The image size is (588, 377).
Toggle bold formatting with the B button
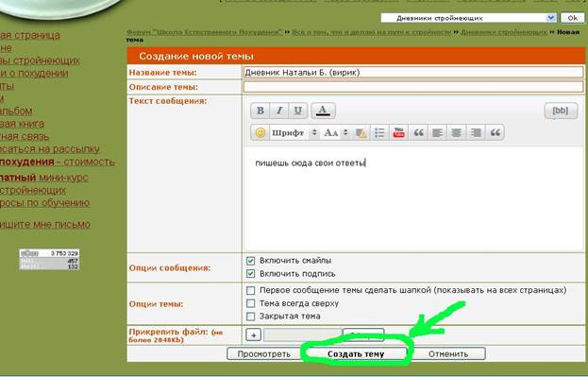[x=260, y=111]
